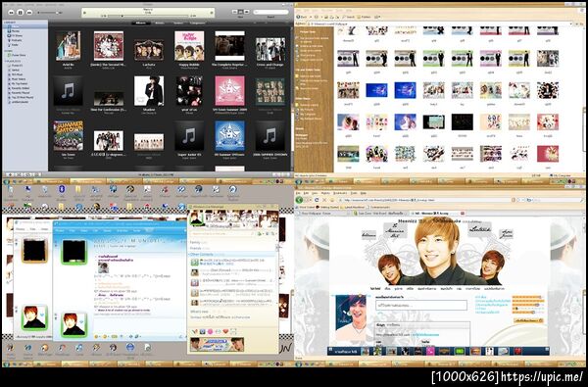
Task: Expand Other Contacts group in Messenger
Action: pyautogui.click(x=202, y=255)
